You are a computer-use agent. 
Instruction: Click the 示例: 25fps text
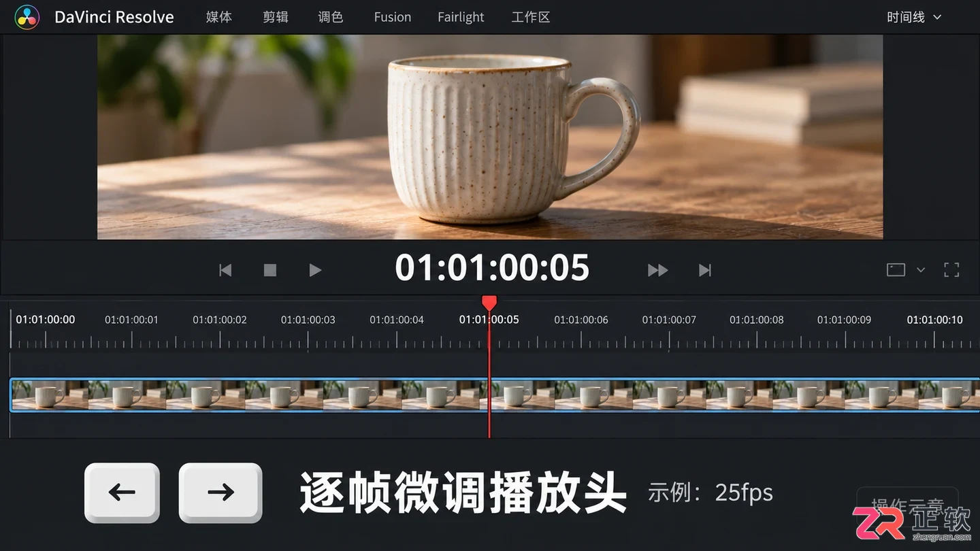[710, 492]
